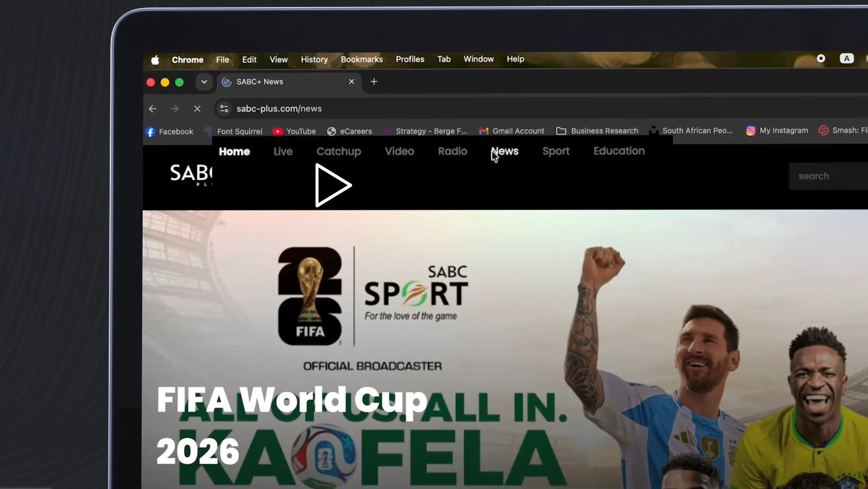Open the Apple menu
This screenshot has width=868, height=489.
click(x=155, y=60)
